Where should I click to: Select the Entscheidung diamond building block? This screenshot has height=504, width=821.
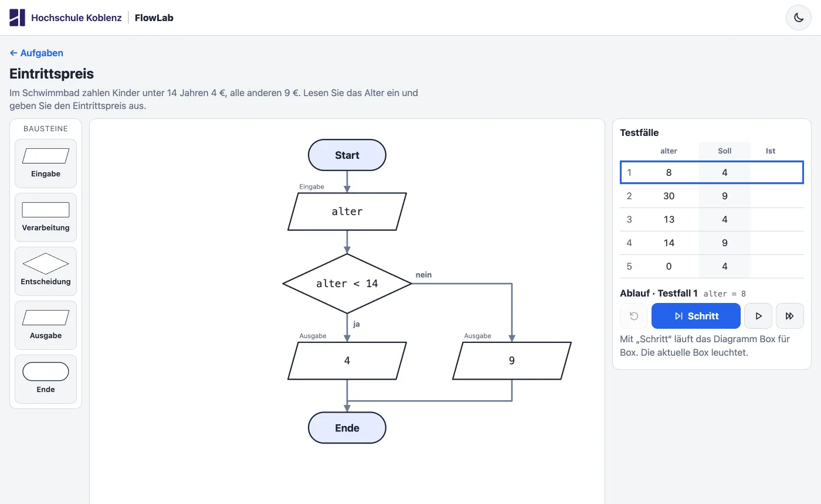[46, 271]
